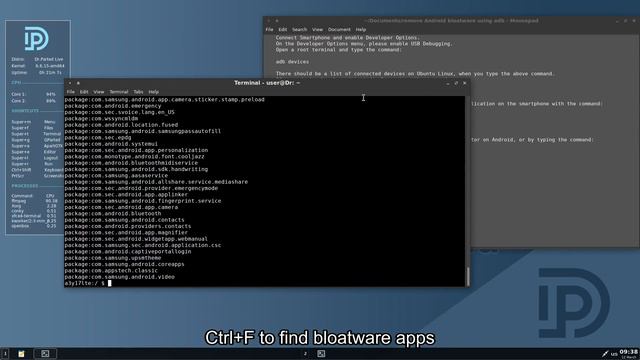Click workspace 2 indicator in taskbar
Screen dimensions: 640x360
[305, 353]
